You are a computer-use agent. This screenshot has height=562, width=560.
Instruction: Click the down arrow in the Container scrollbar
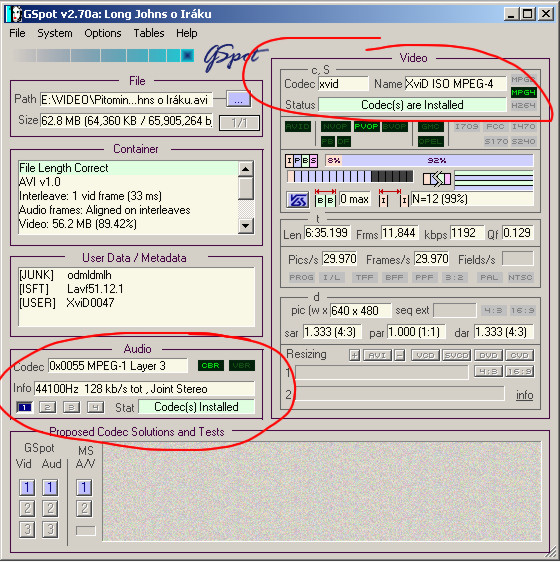click(246, 226)
